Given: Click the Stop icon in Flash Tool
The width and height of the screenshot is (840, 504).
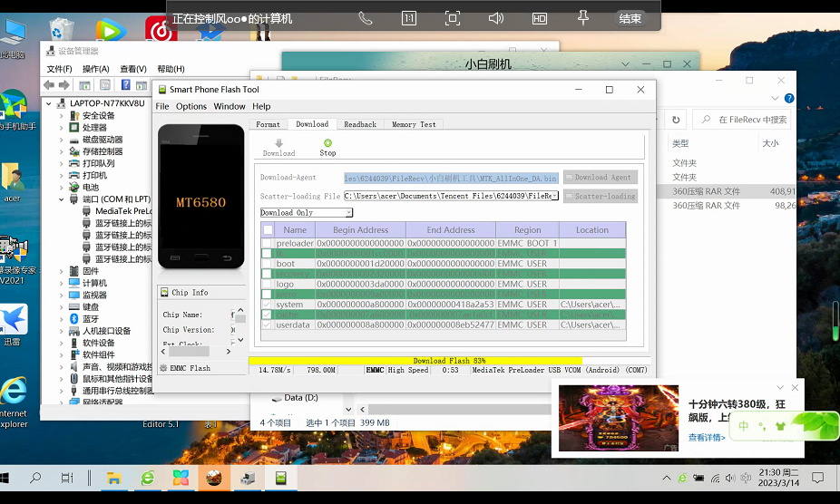Looking at the screenshot, I should click(327, 143).
